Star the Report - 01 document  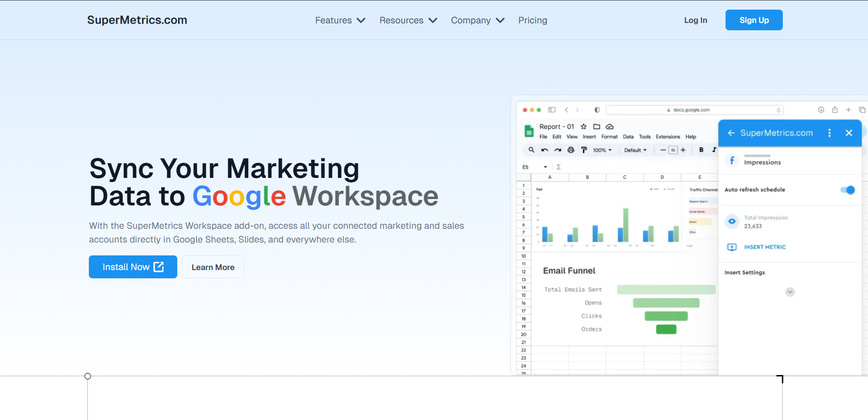pyautogui.click(x=584, y=127)
